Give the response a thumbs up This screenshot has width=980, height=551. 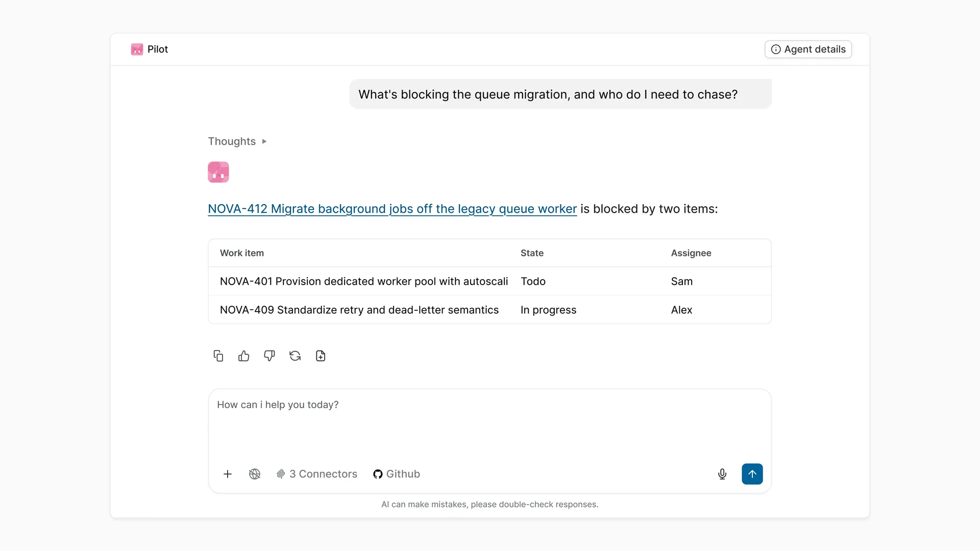(x=243, y=356)
